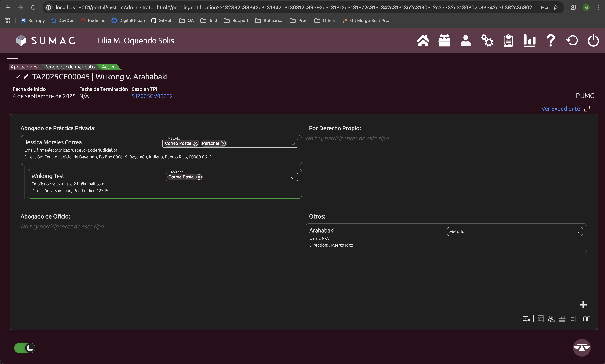Click the power logout icon

593,40
